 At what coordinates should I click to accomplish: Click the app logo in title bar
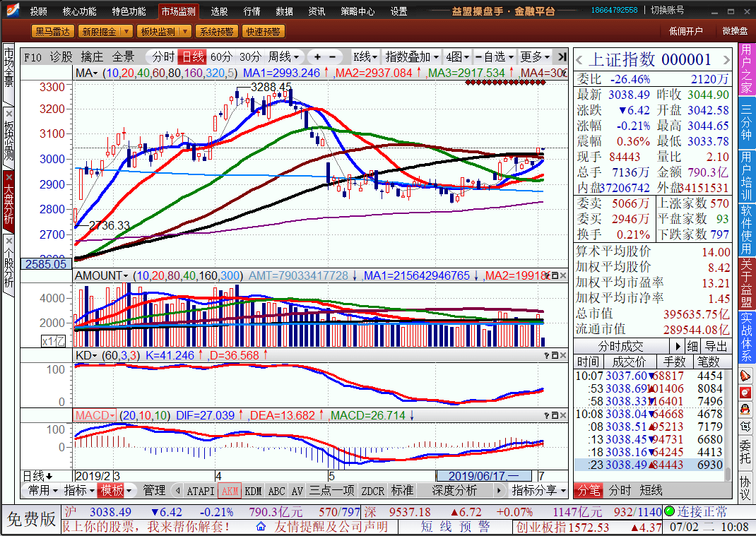(x=12, y=9)
